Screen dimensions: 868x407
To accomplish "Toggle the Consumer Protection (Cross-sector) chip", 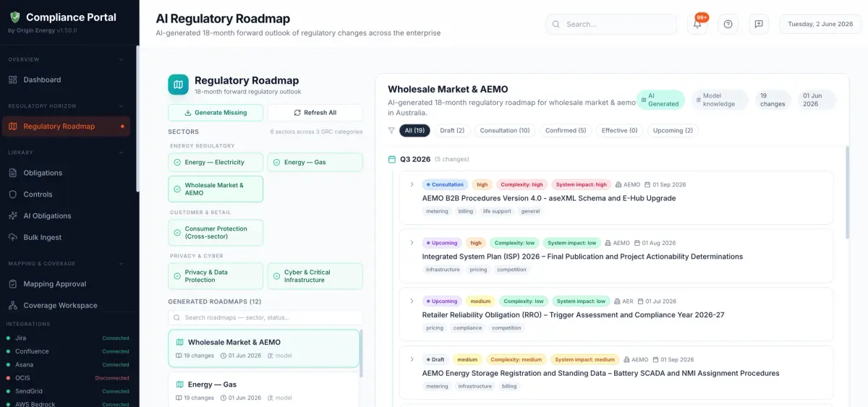I will pos(216,233).
